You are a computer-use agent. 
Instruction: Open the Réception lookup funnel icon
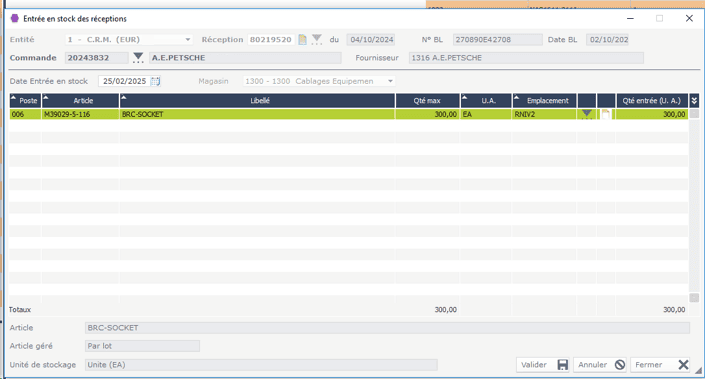coord(317,40)
